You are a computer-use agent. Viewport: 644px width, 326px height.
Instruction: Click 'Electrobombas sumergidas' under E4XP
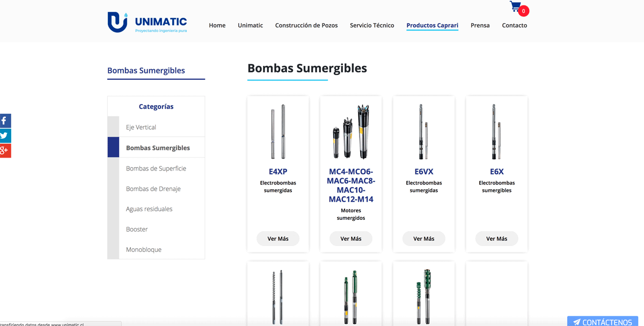(278, 187)
